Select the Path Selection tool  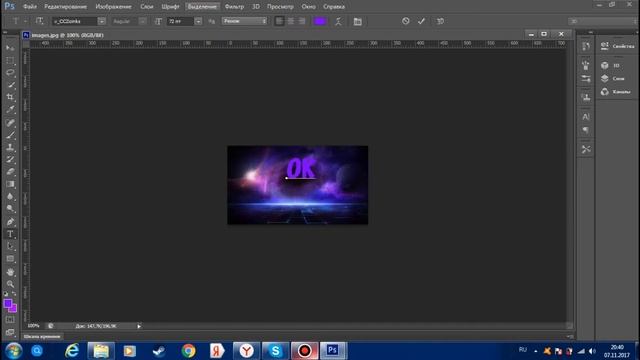pos(10,247)
